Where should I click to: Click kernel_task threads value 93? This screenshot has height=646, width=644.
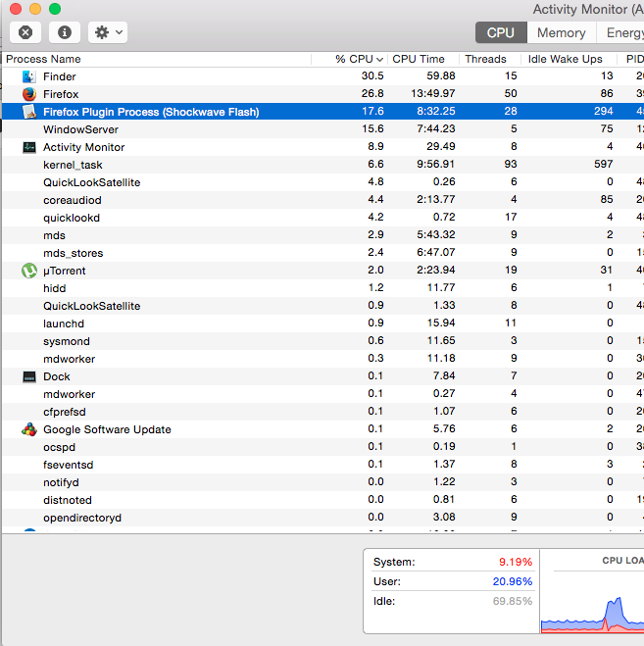click(x=510, y=164)
